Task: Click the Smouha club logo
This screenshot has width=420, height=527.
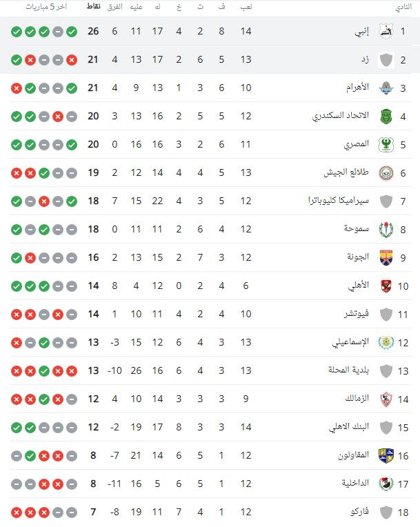Action: pyautogui.click(x=386, y=230)
